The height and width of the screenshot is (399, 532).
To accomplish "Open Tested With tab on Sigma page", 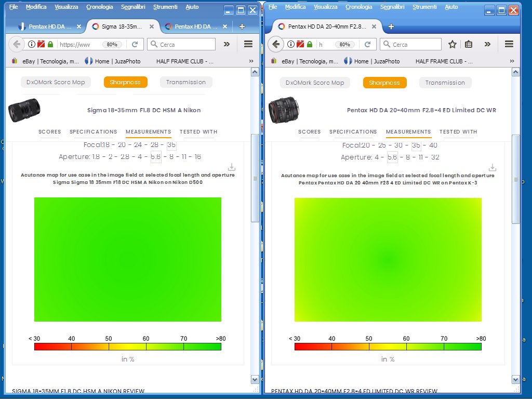I will click(198, 131).
